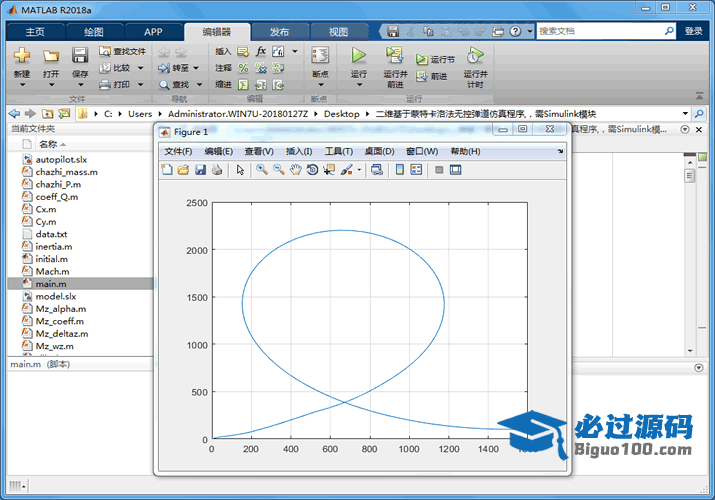Click the fx insert function icon

pyautogui.click(x=261, y=51)
